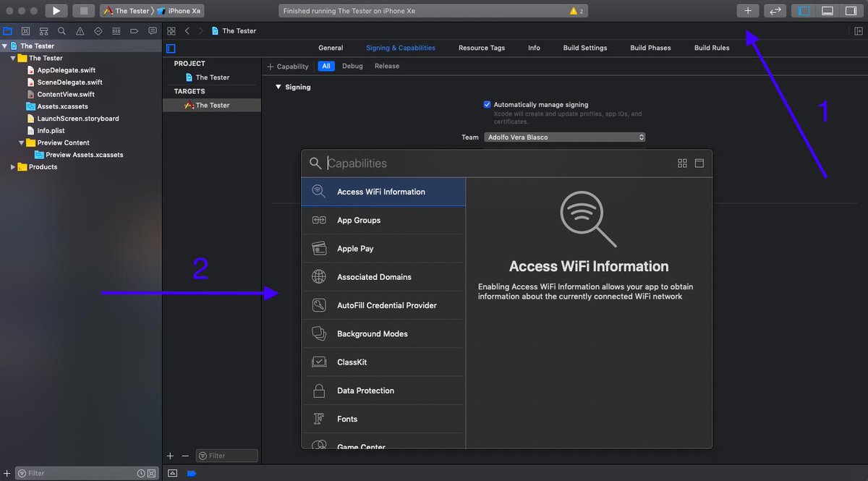868x481 pixels.
Task: Switch capabilities library to list detail view
Action: [699, 163]
